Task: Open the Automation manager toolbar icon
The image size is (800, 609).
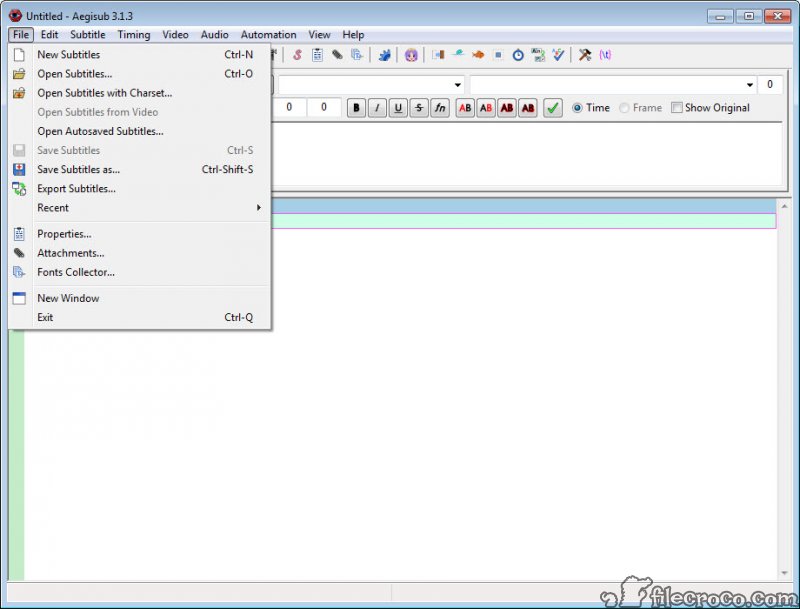Action: 384,55
